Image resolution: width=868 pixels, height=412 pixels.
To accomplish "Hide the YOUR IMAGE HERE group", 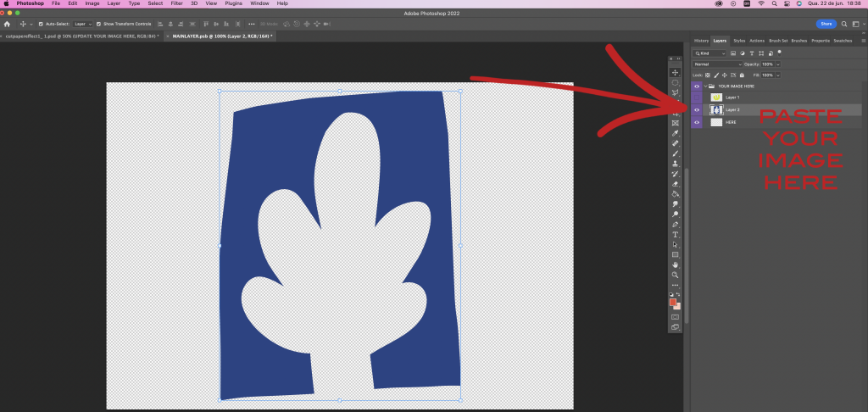I will tap(697, 86).
